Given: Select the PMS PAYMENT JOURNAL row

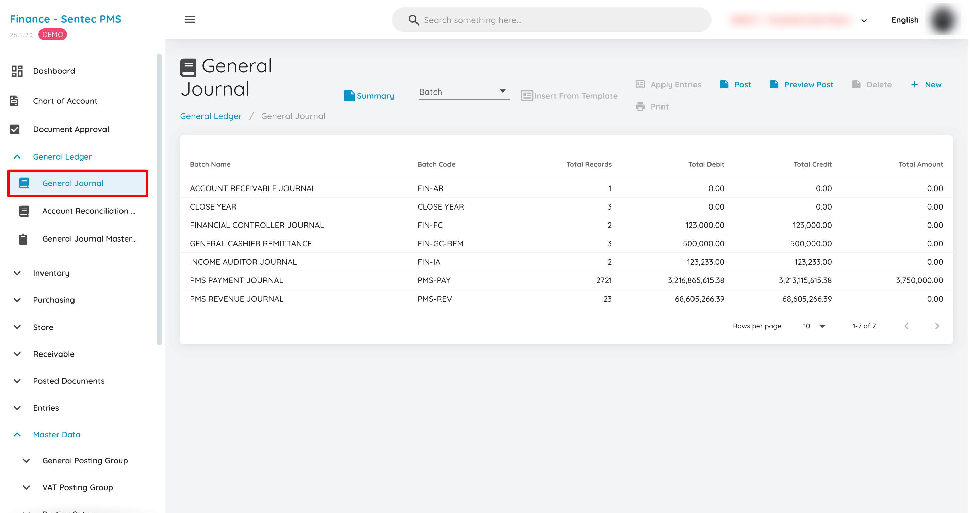Looking at the screenshot, I should [566, 280].
